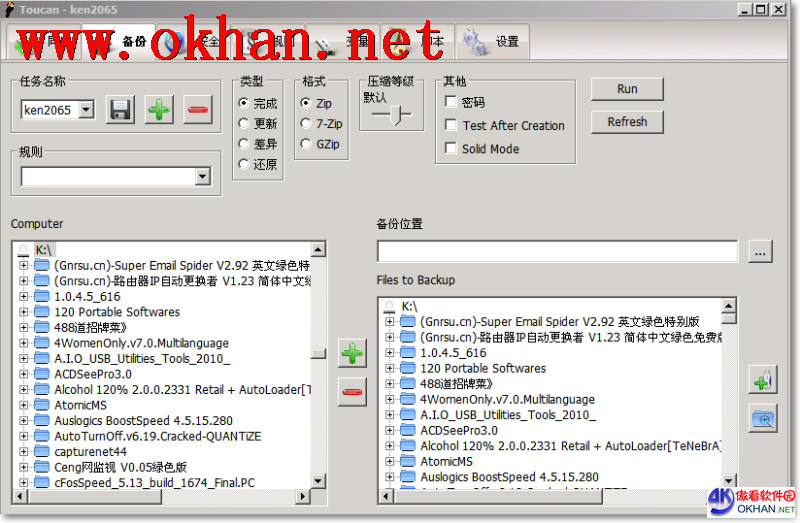Select 路由器IP自动更换者 in Files to Backup

point(570,337)
